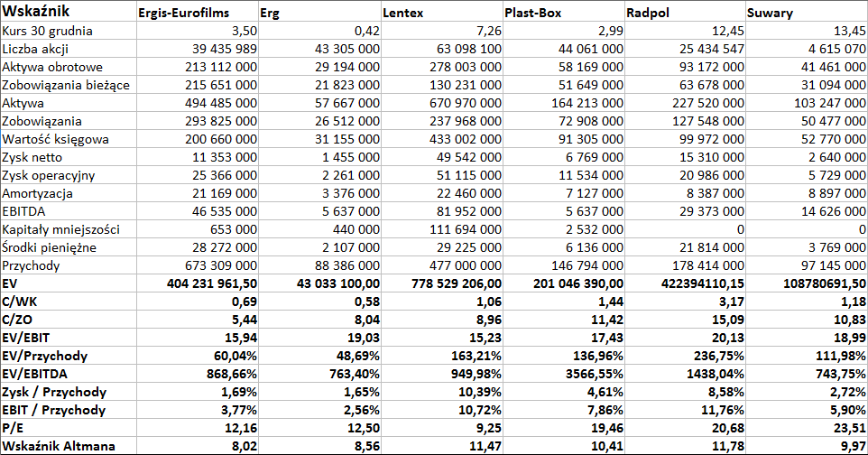The image size is (868, 455).
Task: Click the EBIT / Przychody row label
Action: pyautogui.click(x=68, y=410)
